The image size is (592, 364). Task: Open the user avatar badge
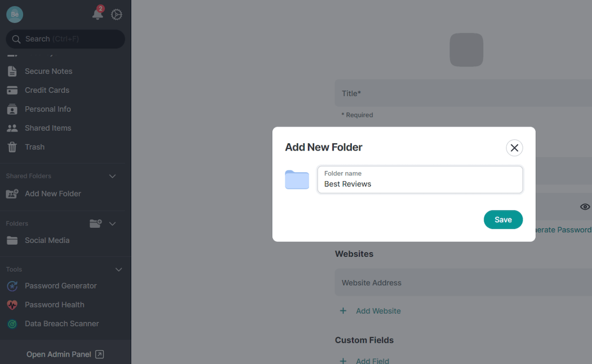(14, 14)
